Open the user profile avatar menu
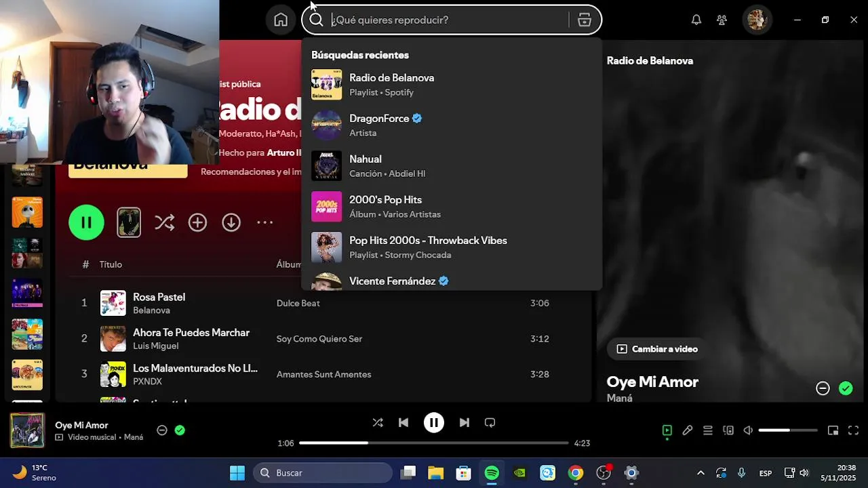The width and height of the screenshot is (868, 488). tap(757, 20)
